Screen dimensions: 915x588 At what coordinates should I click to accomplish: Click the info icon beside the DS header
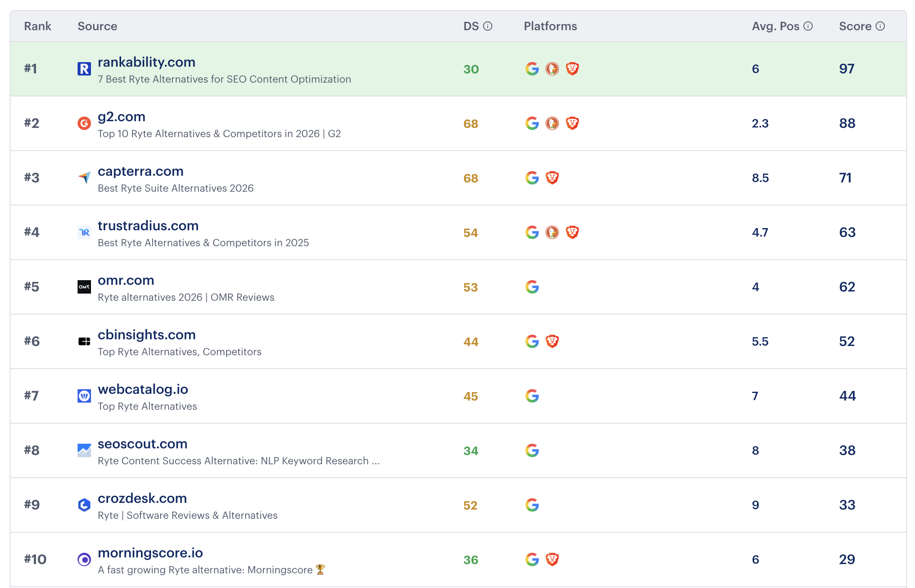click(x=488, y=26)
